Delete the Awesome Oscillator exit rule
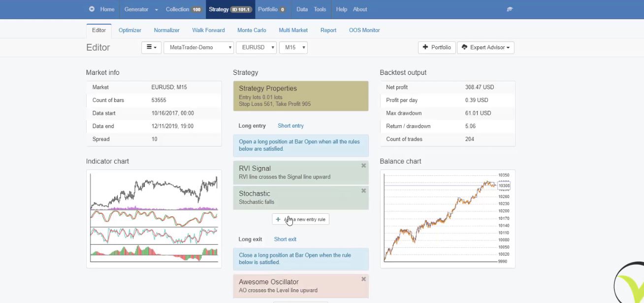Image resolution: width=644 pixels, height=303 pixels. (363, 279)
